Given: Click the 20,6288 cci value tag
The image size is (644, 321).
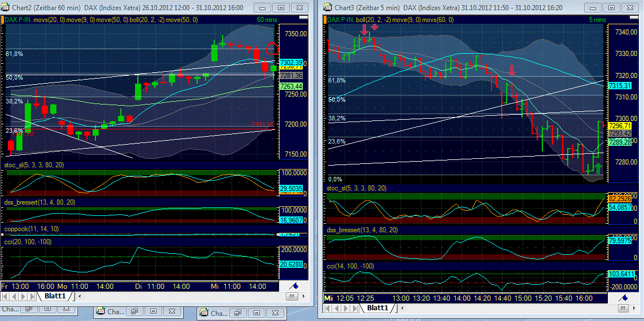Looking at the screenshot, I should (291, 265).
